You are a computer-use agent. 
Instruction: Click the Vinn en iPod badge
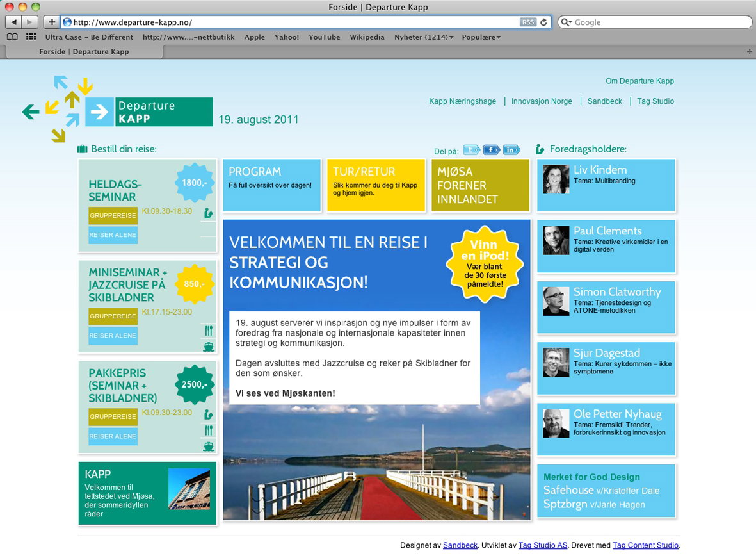click(x=483, y=264)
